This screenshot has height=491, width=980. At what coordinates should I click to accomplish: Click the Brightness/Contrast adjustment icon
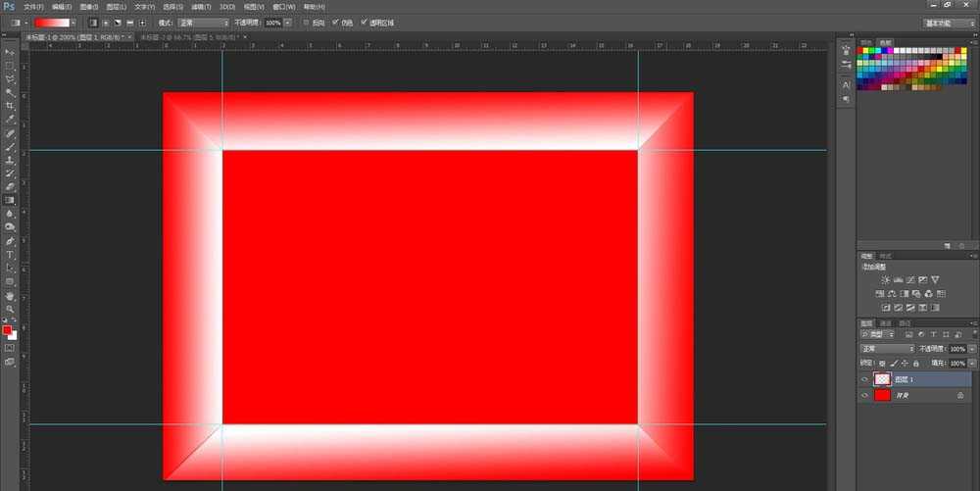(x=885, y=279)
